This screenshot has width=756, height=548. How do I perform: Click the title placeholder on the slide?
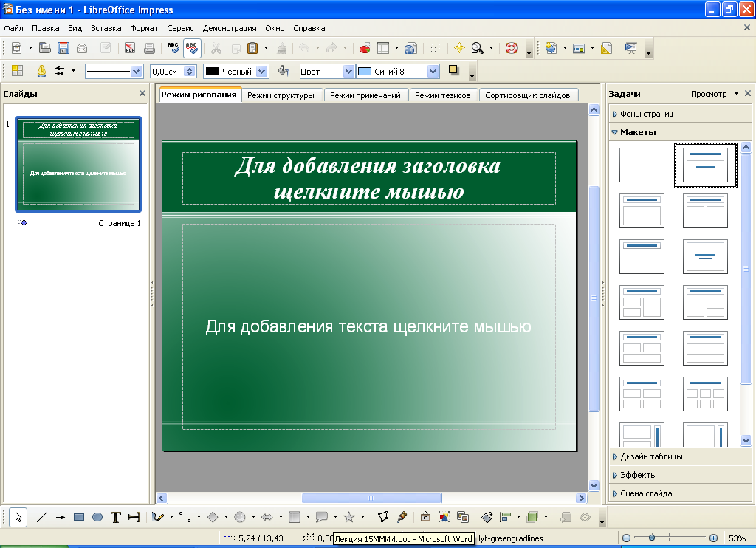click(x=369, y=179)
